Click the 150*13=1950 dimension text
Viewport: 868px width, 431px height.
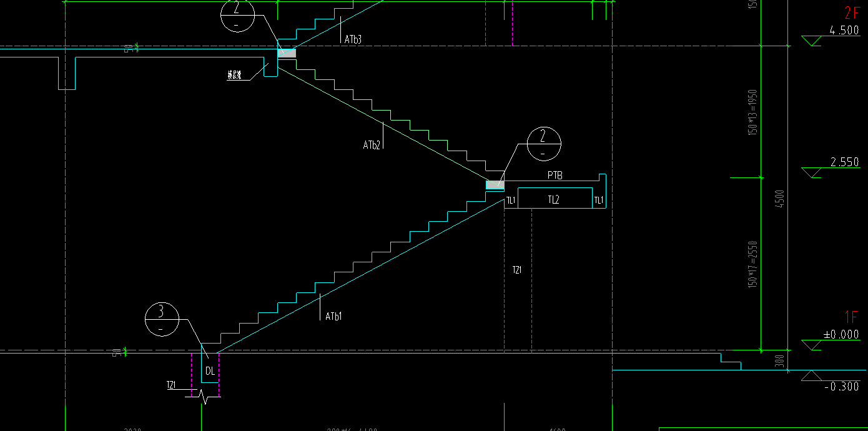click(x=752, y=112)
